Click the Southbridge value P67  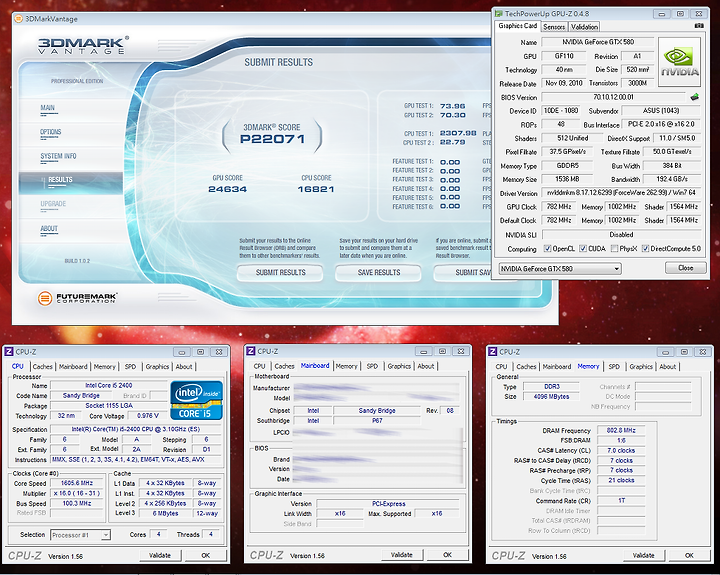coord(377,421)
